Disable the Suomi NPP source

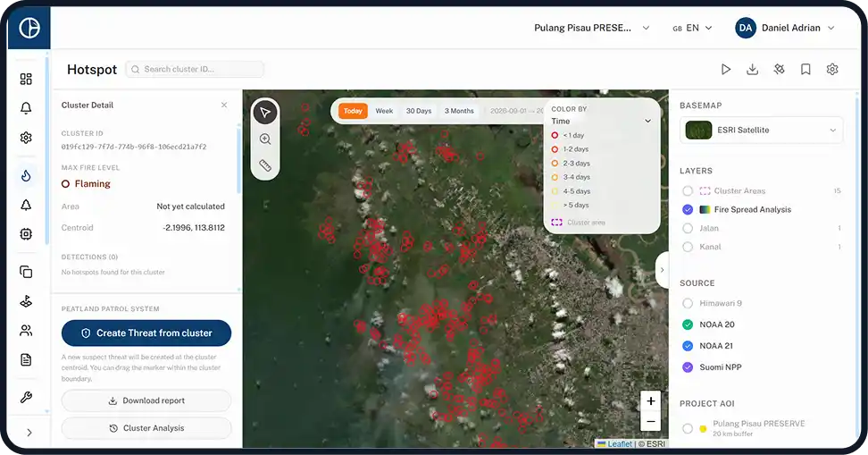(x=688, y=367)
